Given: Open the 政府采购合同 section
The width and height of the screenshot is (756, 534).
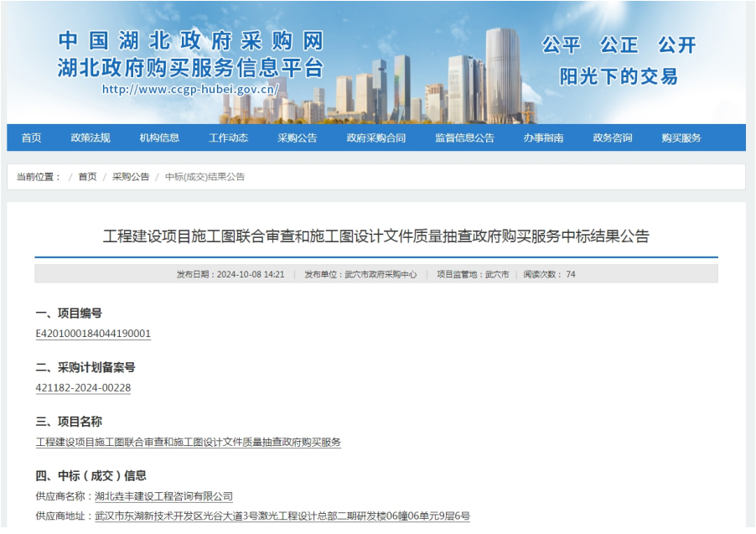Looking at the screenshot, I should tap(375, 137).
